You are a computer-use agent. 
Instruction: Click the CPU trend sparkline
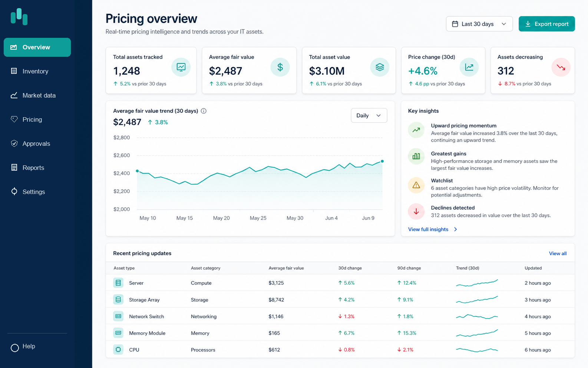coord(477,350)
